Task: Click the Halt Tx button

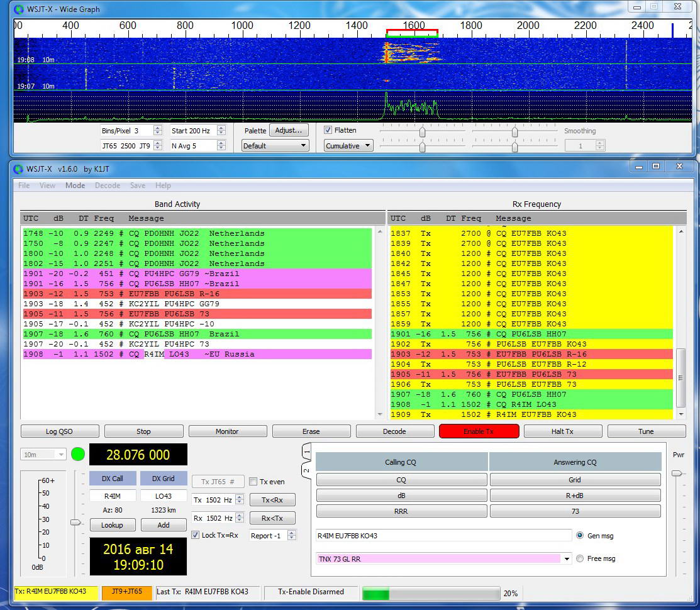Action: [x=562, y=431]
